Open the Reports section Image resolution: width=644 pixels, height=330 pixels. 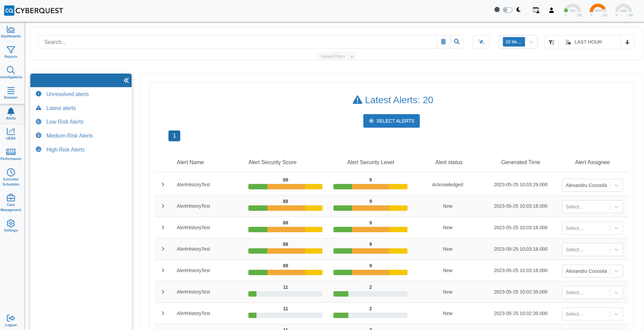click(11, 52)
